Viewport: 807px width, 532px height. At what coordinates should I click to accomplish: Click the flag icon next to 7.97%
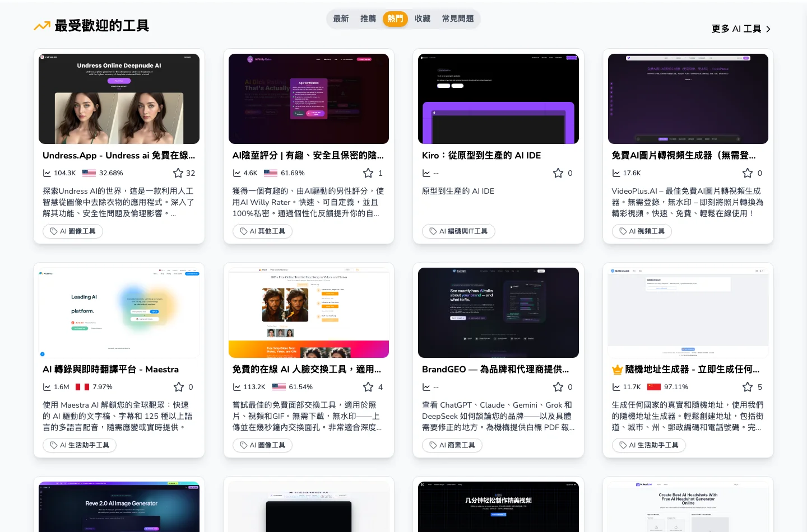pos(82,387)
